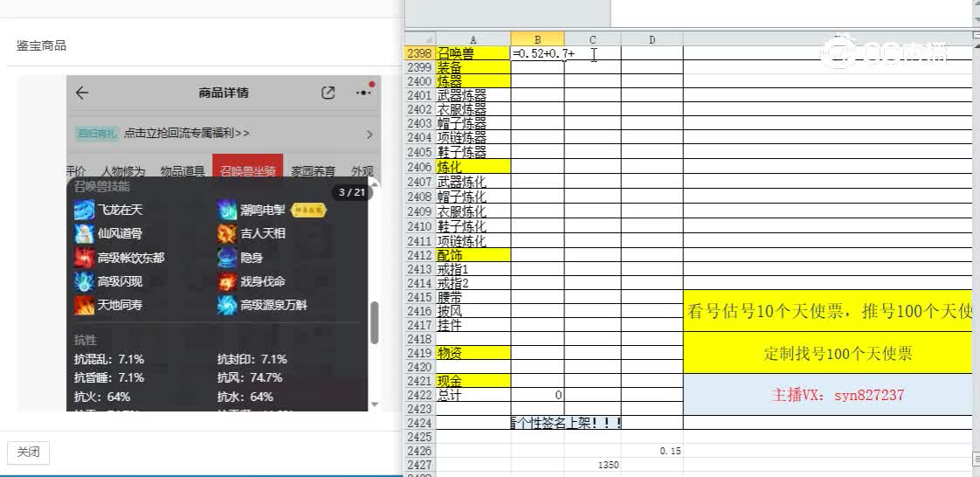Viewport: 980px width, 477px height.
Task: Click the 高级闪现 skill icon
Action: pos(84,281)
